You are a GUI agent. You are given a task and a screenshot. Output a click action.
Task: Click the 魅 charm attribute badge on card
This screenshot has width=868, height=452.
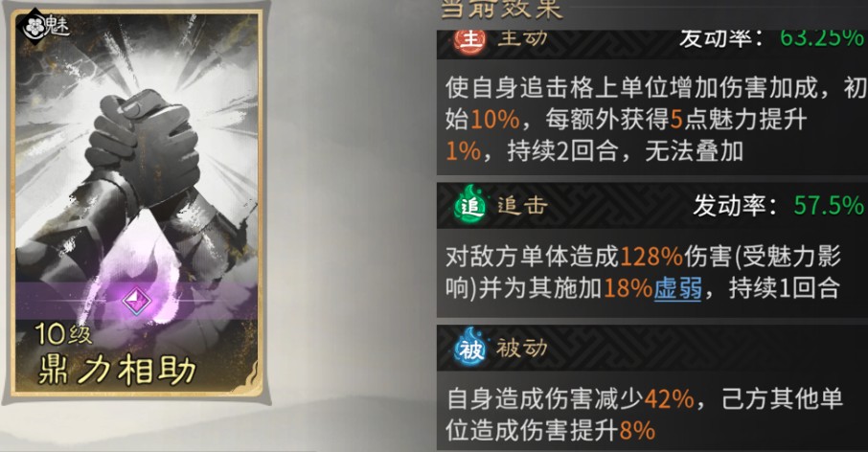(x=47, y=24)
